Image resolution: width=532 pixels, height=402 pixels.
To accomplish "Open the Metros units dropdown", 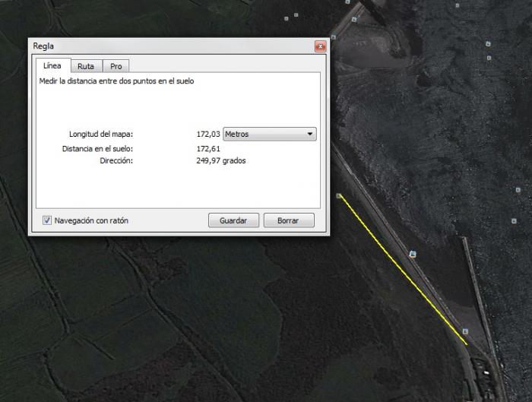I will 270,134.
